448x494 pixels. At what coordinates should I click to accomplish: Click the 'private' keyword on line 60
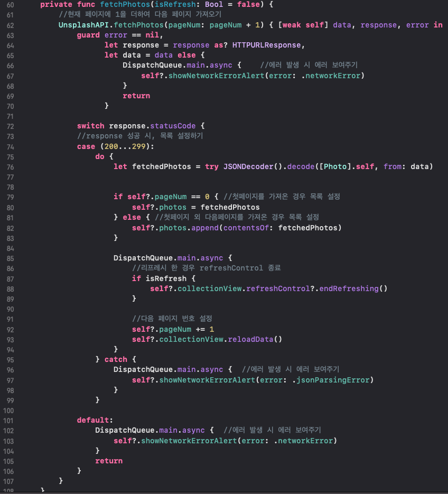(56, 4)
